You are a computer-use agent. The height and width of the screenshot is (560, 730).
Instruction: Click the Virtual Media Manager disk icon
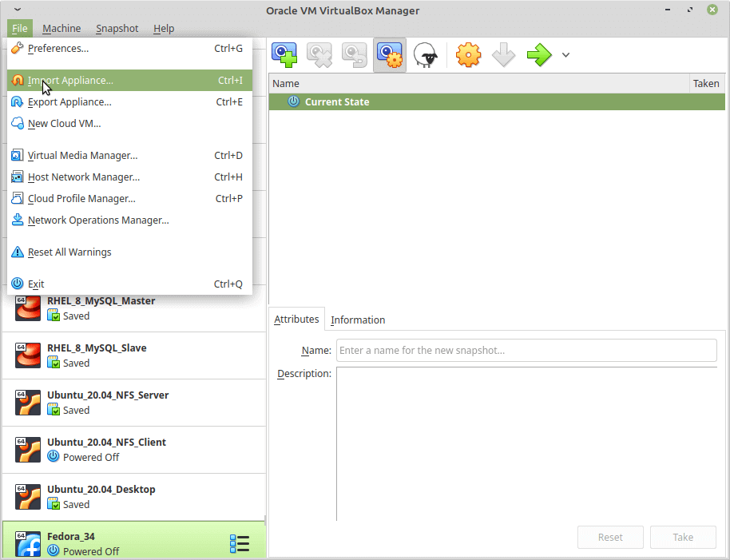pyautogui.click(x=18, y=155)
